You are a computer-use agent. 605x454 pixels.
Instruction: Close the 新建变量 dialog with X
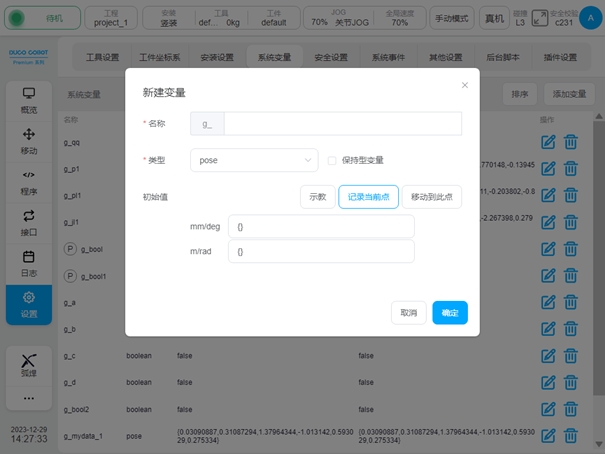tap(465, 85)
